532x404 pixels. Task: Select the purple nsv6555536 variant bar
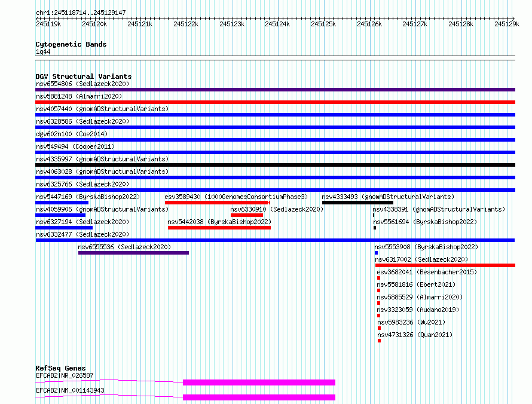pos(133,253)
